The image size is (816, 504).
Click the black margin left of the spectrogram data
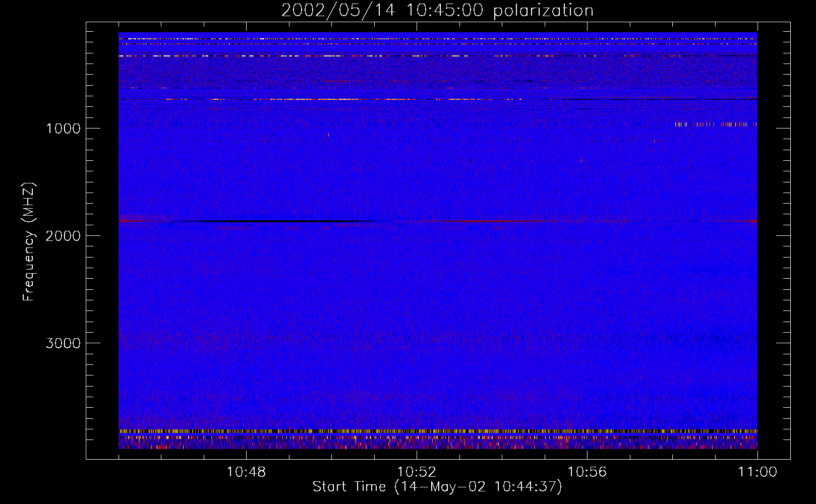pos(102,242)
